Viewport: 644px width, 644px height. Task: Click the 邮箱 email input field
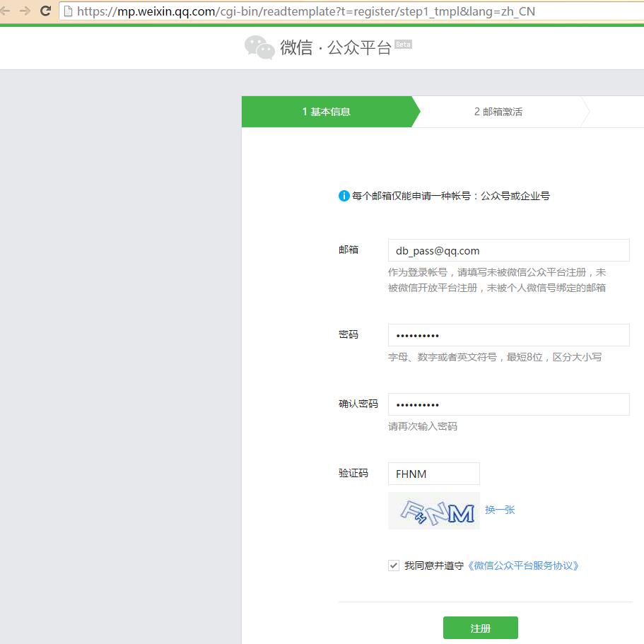tap(508, 250)
